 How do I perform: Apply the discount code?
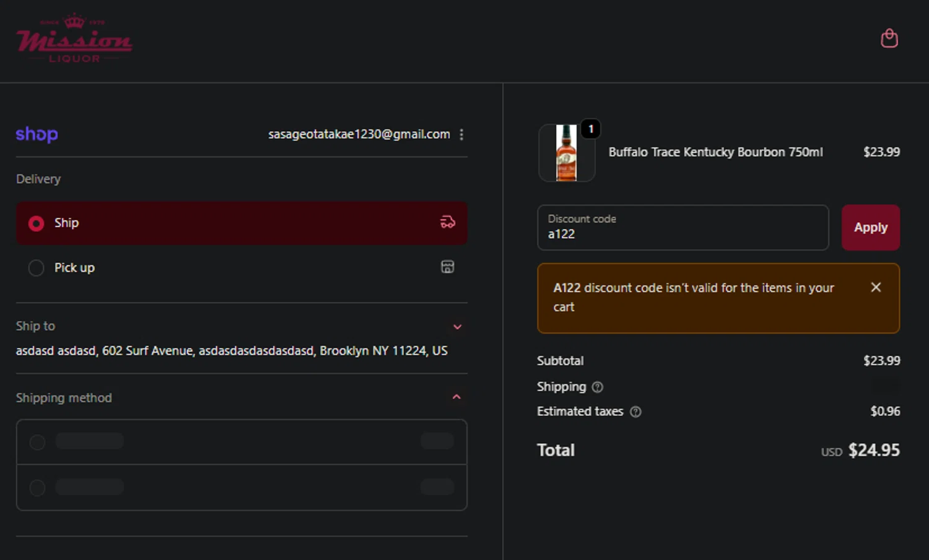coord(870,228)
